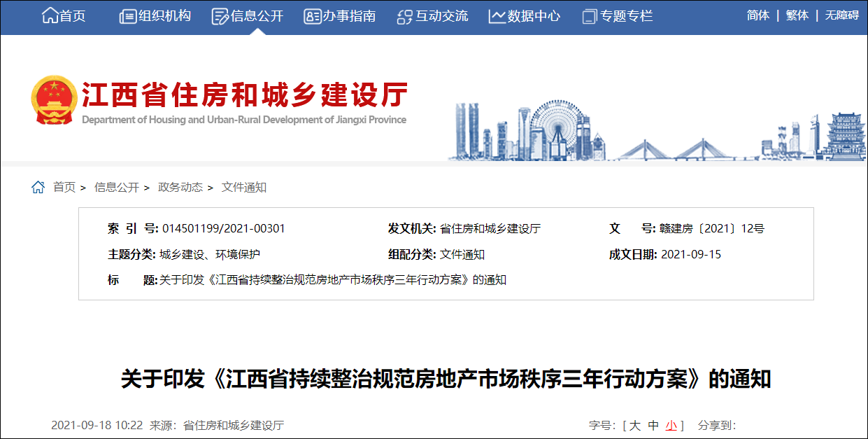Click the national emblem logo
868x439 pixels.
pyautogui.click(x=54, y=101)
